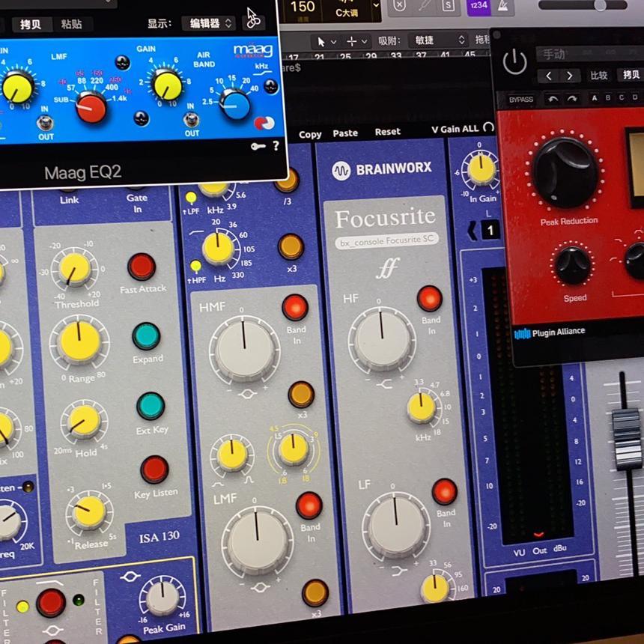Click the power button on the red compressor plugin
644x644 pixels.
pyautogui.click(x=514, y=62)
